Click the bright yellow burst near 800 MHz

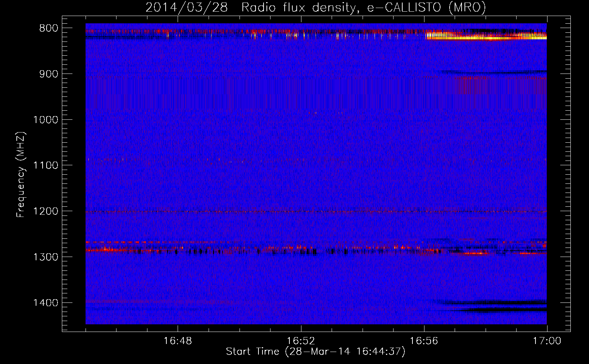coord(486,36)
